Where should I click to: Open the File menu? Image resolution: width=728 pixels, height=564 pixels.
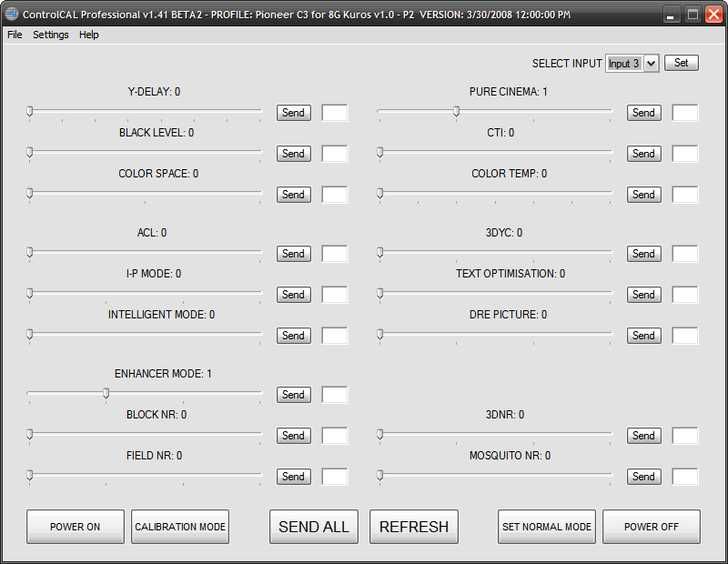tap(15, 35)
